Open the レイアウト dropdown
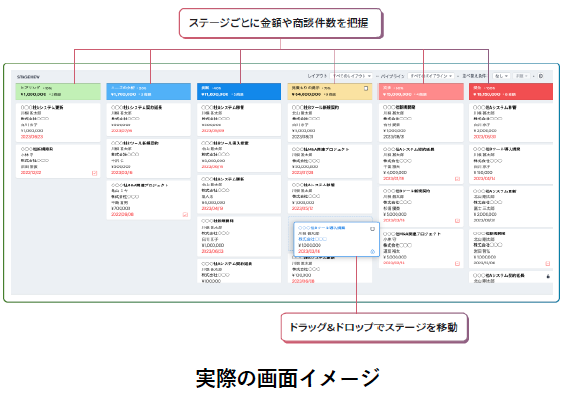 (351, 76)
